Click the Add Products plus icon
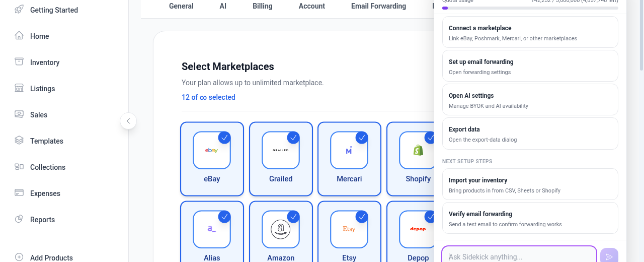Image resolution: width=644 pixels, height=262 pixels. click(19, 257)
